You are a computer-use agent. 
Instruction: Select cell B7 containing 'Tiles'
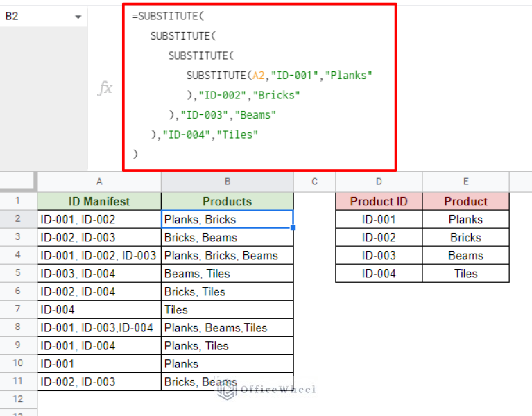228,309
